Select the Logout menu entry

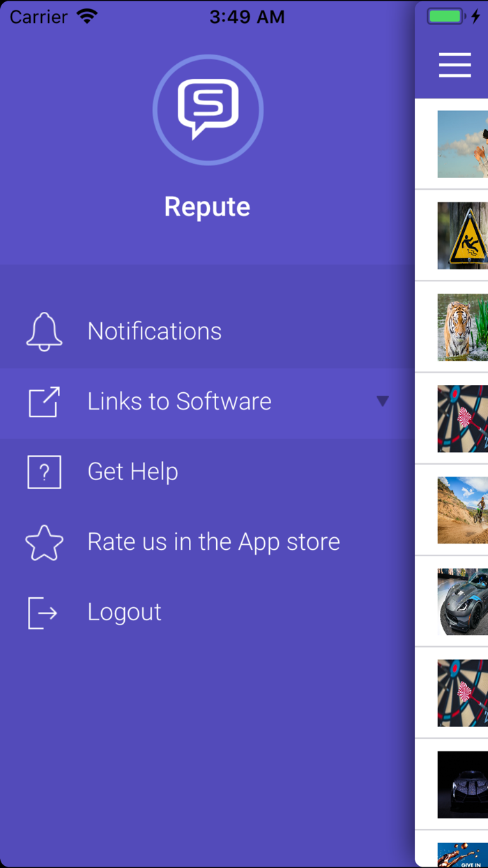[208, 613]
